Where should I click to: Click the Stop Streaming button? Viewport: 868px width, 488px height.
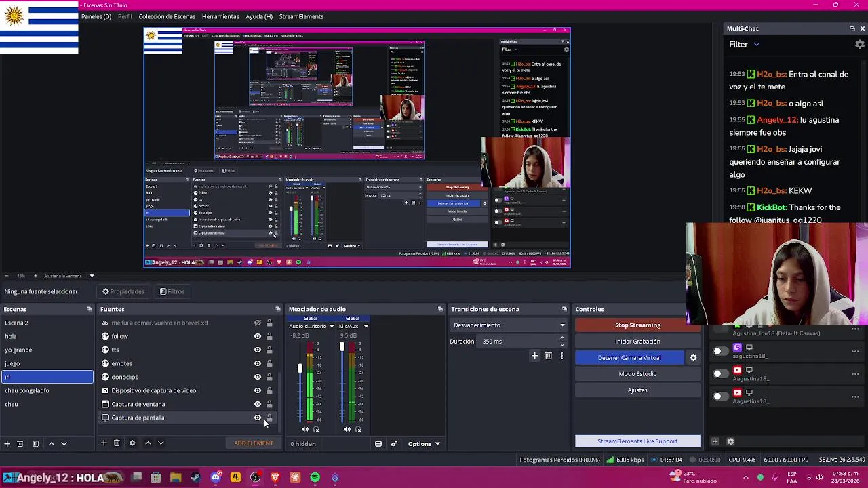pyautogui.click(x=637, y=325)
